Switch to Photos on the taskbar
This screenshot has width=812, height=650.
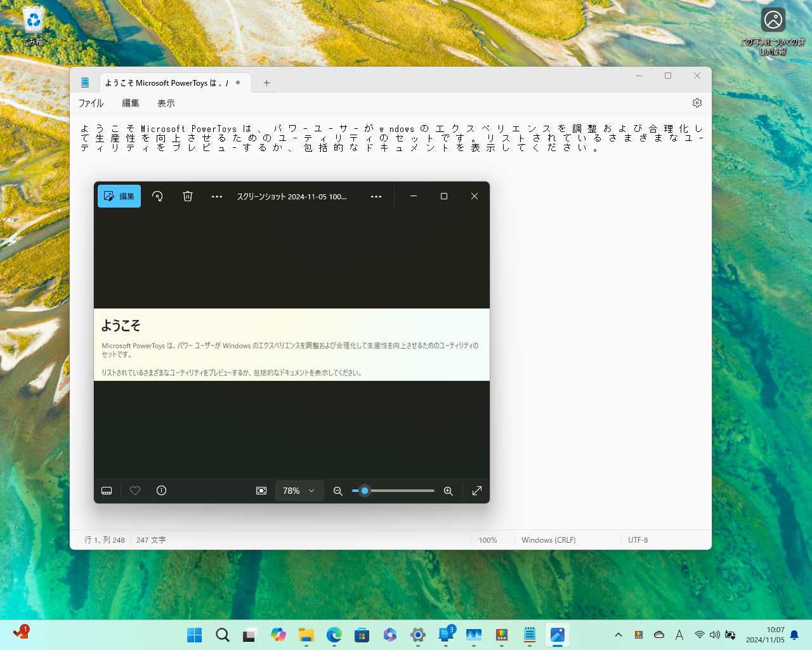[x=558, y=635]
